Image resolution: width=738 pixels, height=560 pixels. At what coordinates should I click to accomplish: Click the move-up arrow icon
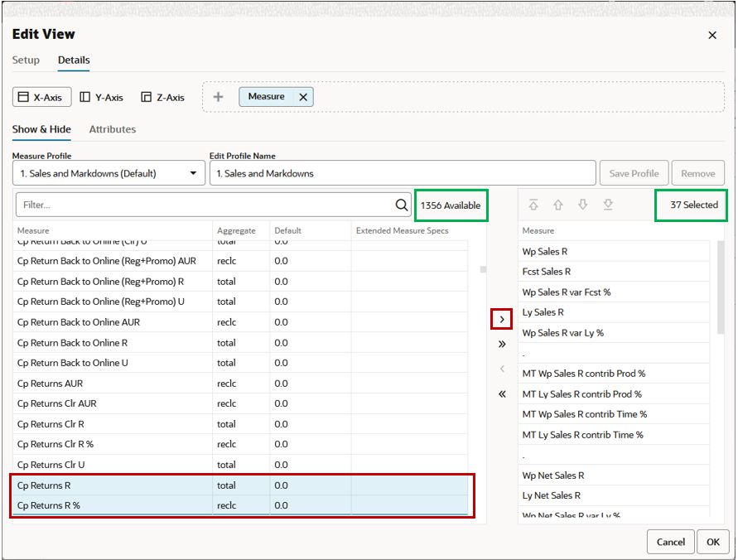(x=558, y=205)
